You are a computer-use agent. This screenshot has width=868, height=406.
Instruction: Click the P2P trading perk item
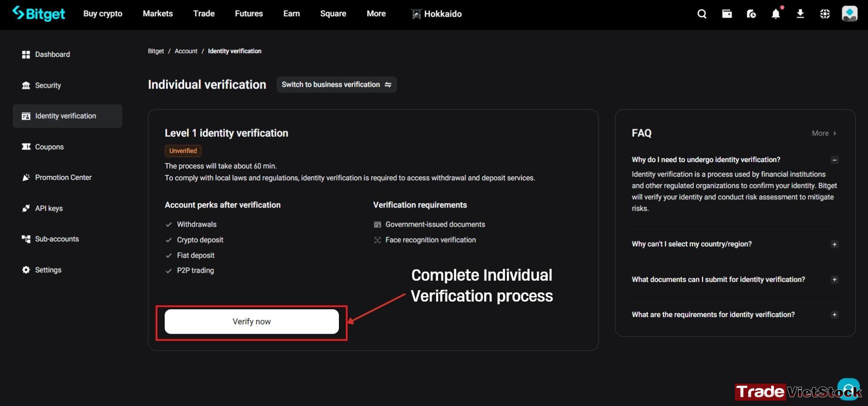point(190,271)
